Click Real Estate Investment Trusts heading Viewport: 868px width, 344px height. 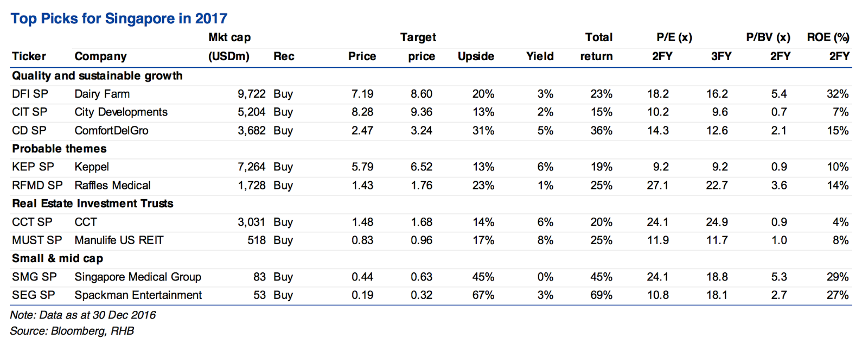click(x=93, y=203)
